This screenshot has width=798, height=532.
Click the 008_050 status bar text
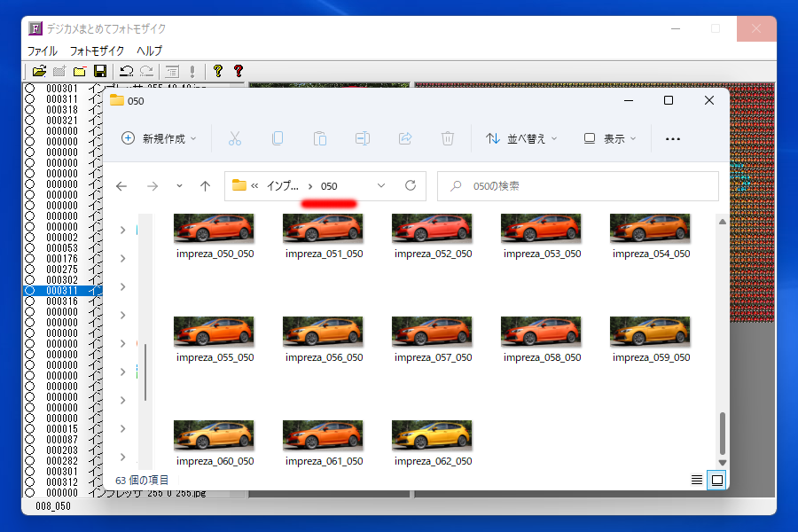(53, 506)
